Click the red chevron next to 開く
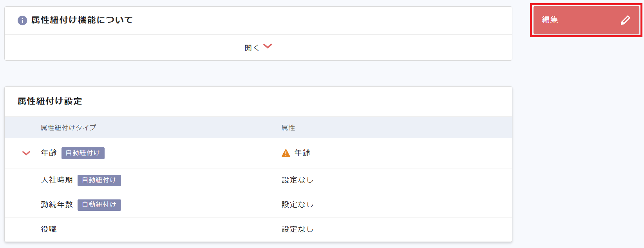This screenshot has height=248, width=644. point(268,46)
